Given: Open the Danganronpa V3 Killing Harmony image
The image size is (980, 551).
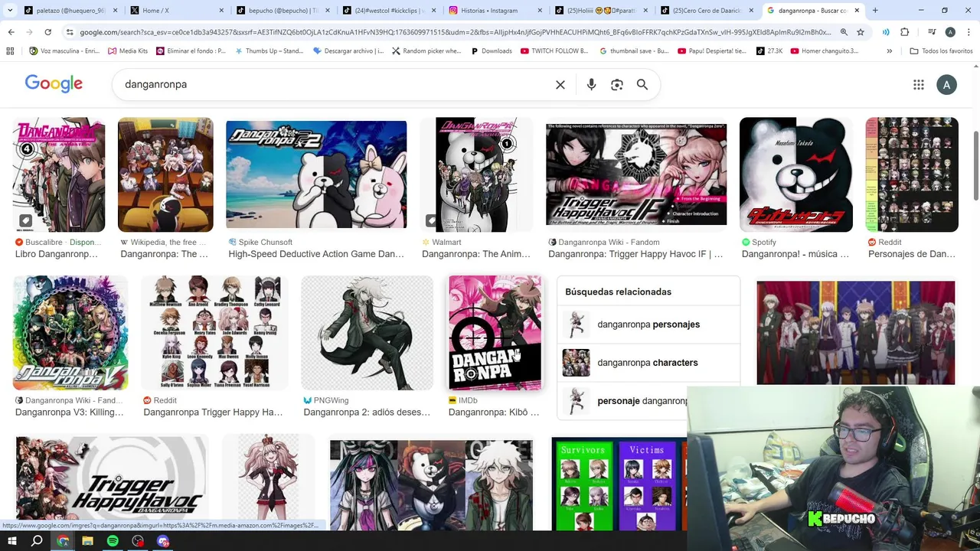Looking at the screenshot, I should [x=70, y=333].
